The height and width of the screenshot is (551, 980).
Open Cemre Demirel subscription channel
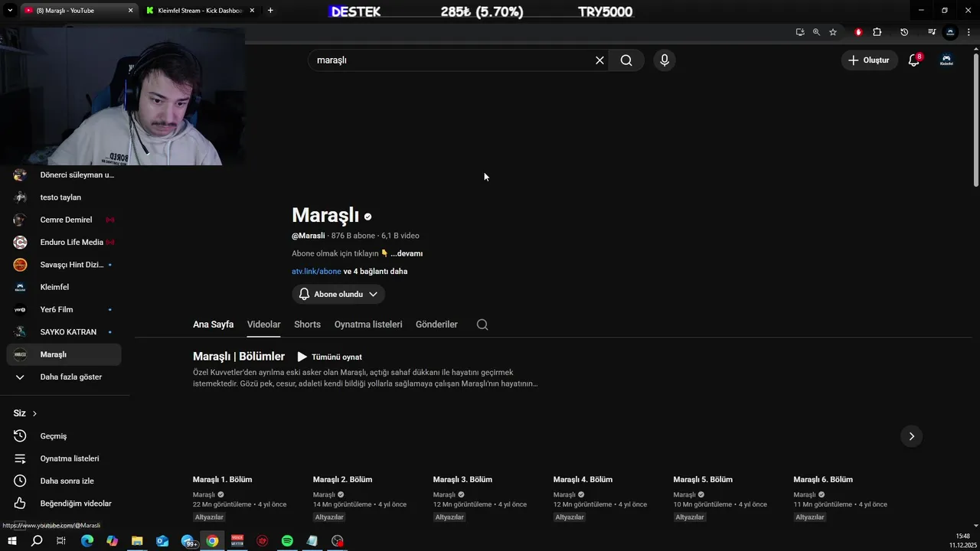click(x=64, y=220)
